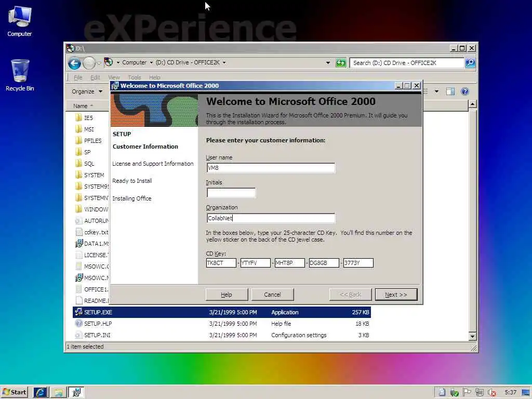Select the AUTORUN file

[x=91, y=220]
